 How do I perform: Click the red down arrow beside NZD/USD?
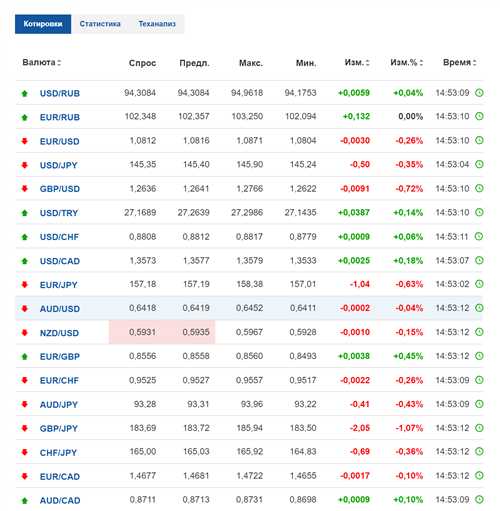click(x=24, y=332)
